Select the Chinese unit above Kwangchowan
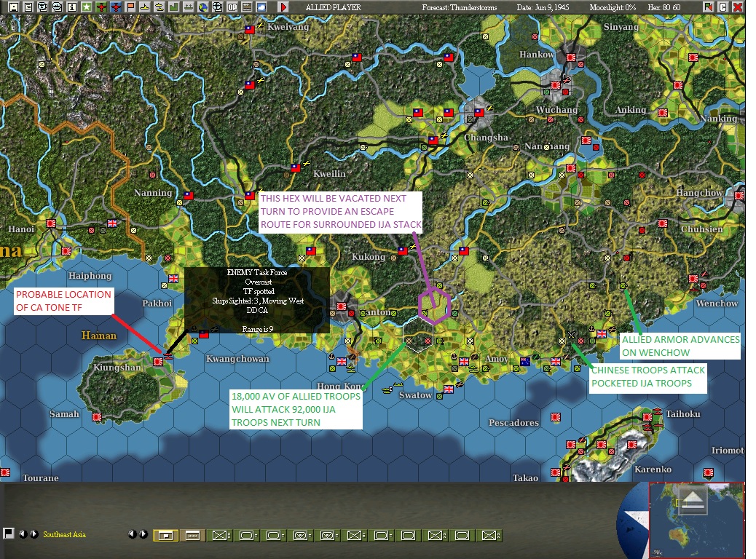 tap(204, 333)
